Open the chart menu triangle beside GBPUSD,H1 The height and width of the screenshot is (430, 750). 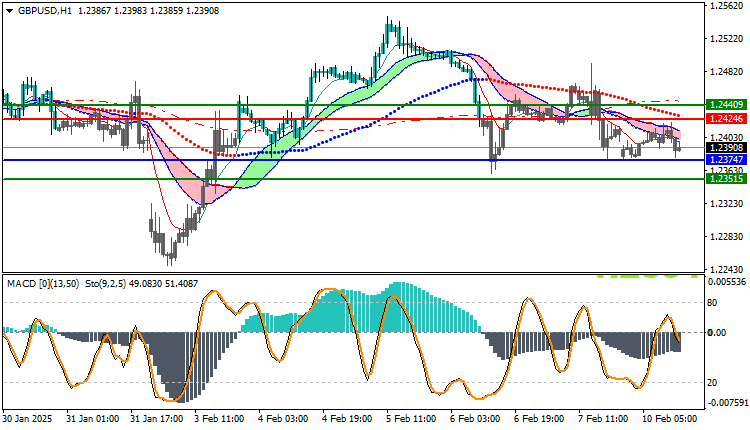point(10,11)
